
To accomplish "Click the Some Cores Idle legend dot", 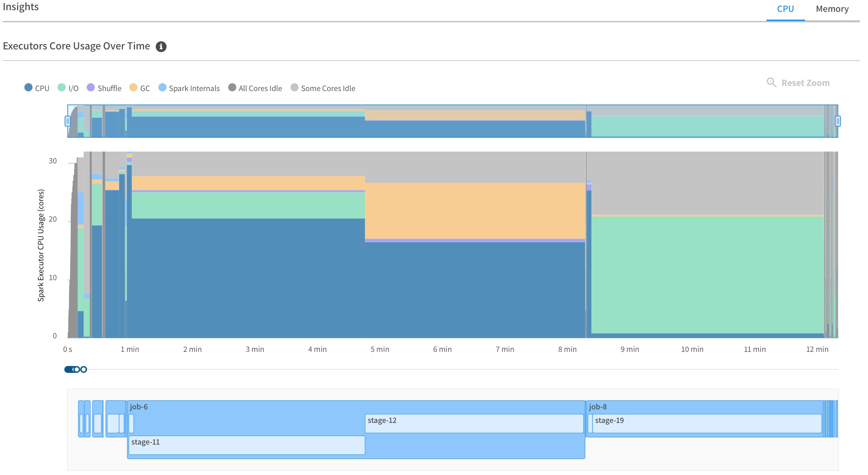I will point(295,88).
